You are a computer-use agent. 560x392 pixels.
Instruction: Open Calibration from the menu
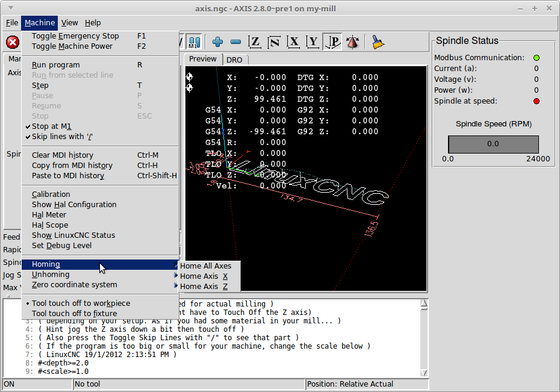(100, 194)
